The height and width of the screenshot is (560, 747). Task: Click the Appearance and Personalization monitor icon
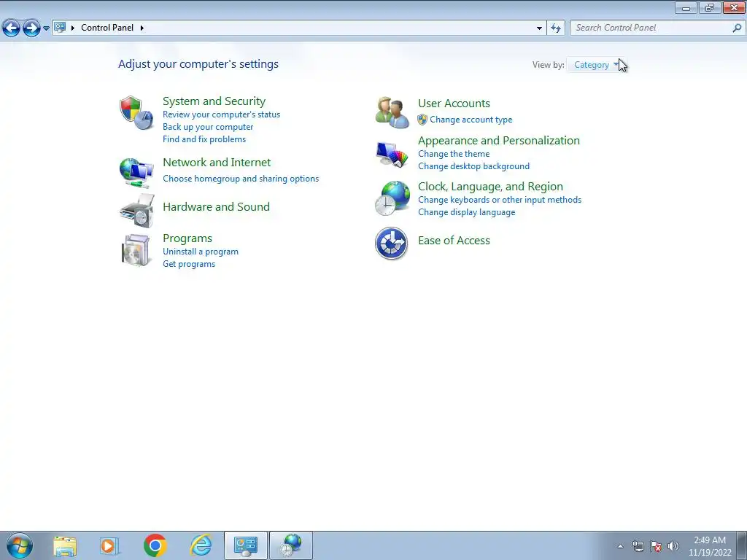click(392, 154)
